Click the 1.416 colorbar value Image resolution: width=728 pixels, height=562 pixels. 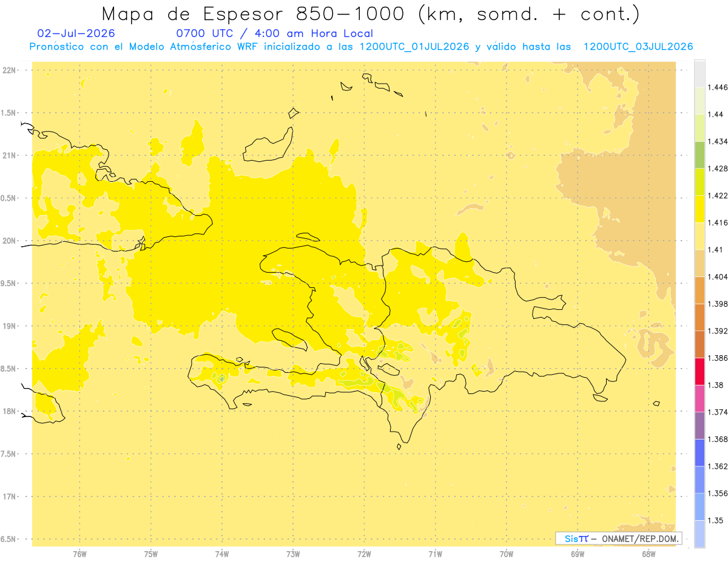pyautogui.click(x=717, y=222)
